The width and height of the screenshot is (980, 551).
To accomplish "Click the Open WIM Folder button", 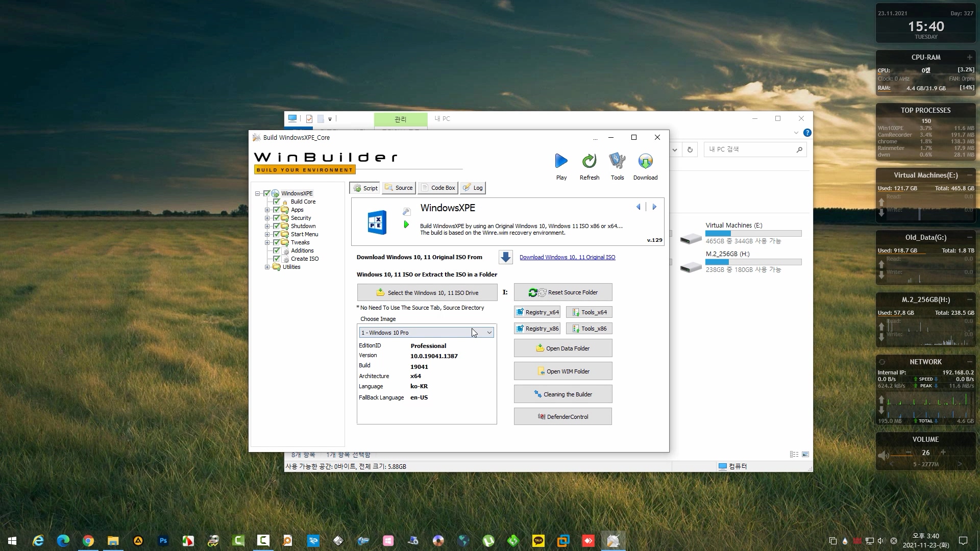I will (563, 371).
